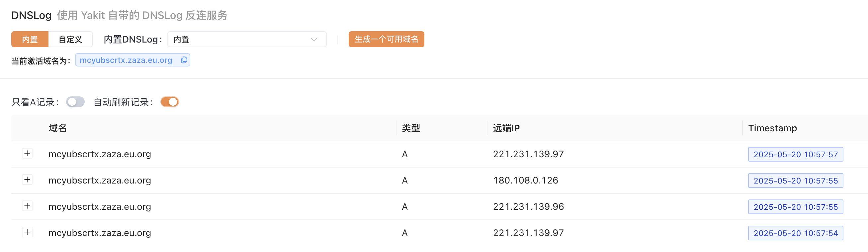Switch to the 自定义 tab
The image size is (868, 252).
coord(70,40)
